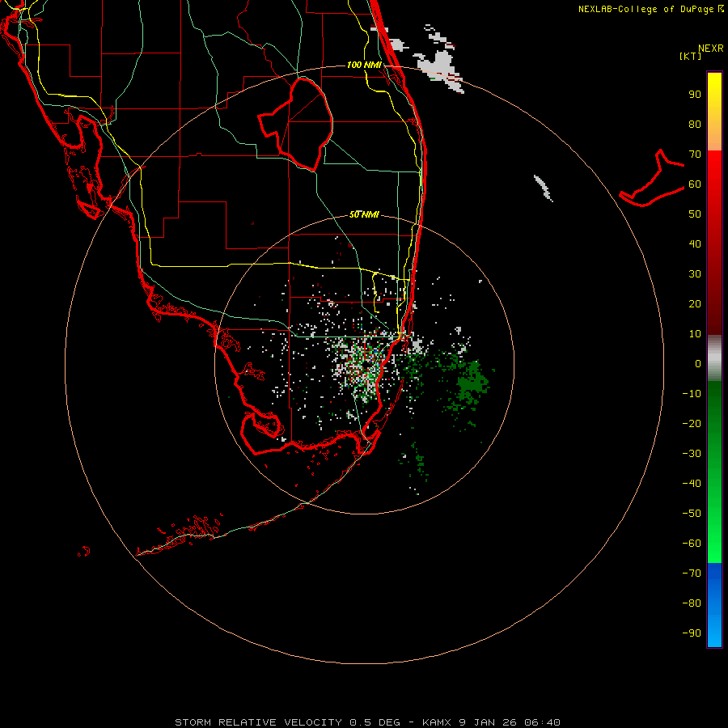The height and width of the screenshot is (728, 728).
Task: Click the 30 value on the velocity scale
Action: 695,274
